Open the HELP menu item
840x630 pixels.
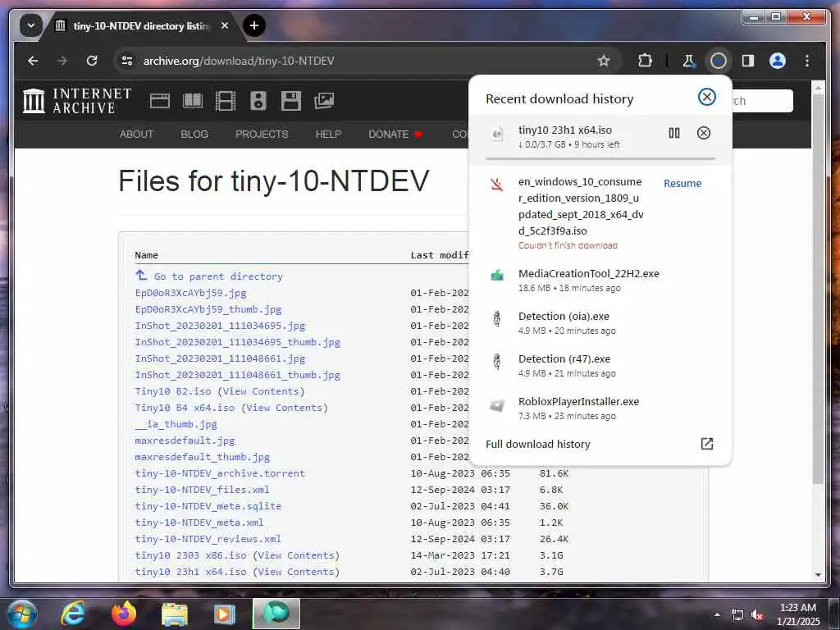pyautogui.click(x=328, y=134)
